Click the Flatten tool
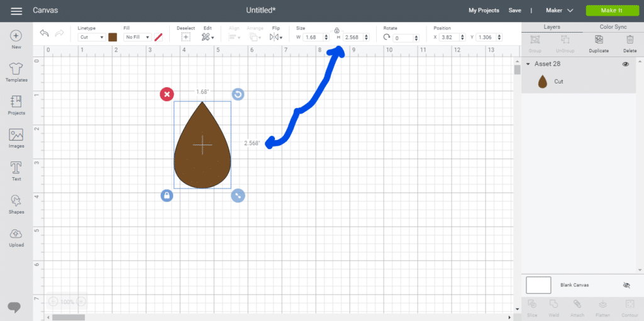 click(x=602, y=305)
